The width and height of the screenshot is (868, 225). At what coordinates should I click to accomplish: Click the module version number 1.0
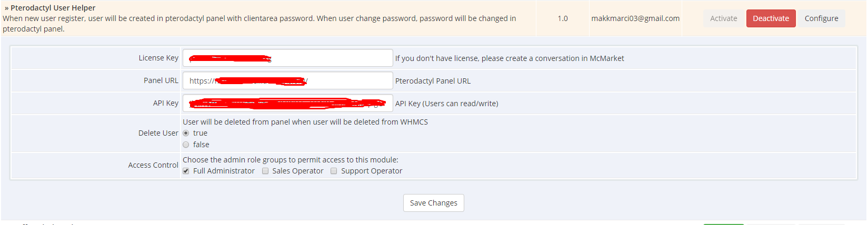[562, 18]
